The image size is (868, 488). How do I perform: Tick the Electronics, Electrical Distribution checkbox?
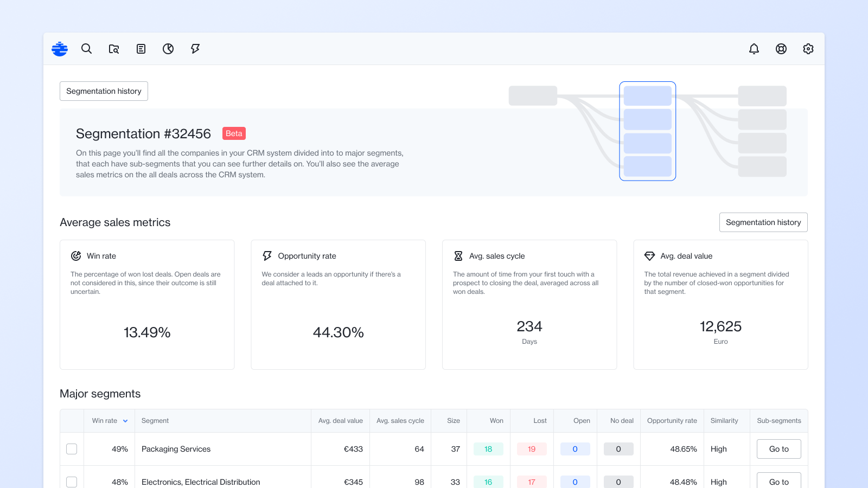click(72, 481)
